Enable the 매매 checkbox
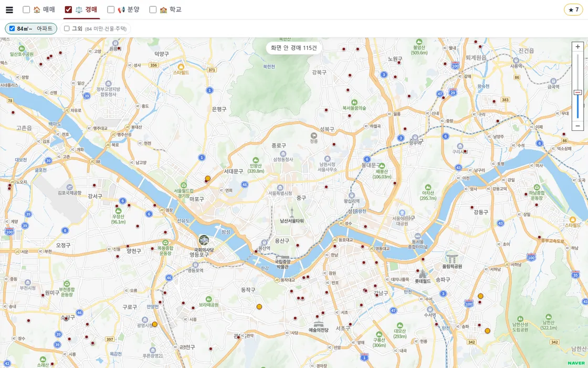The width and height of the screenshot is (588, 368). pyautogui.click(x=26, y=10)
